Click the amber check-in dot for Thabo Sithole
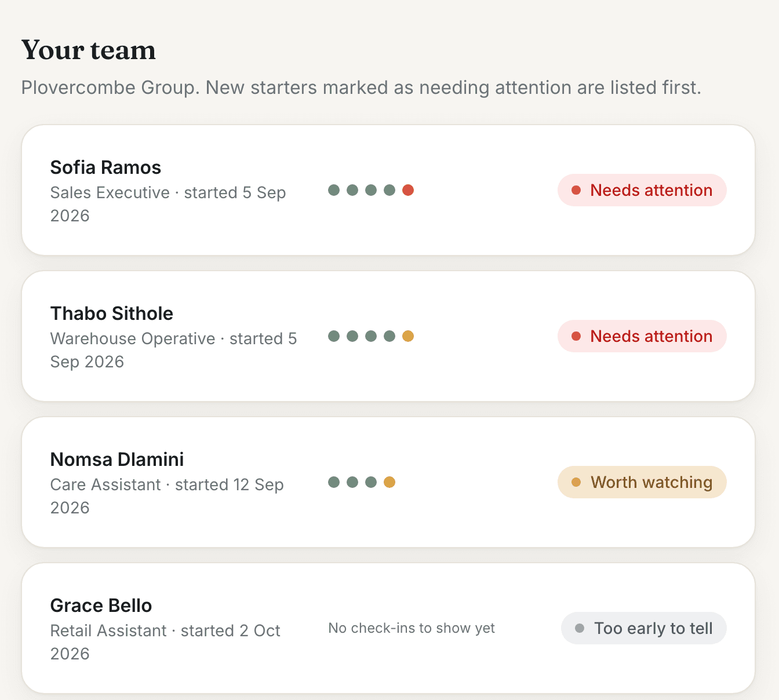Image resolution: width=779 pixels, height=700 pixels. [x=408, y=336]
